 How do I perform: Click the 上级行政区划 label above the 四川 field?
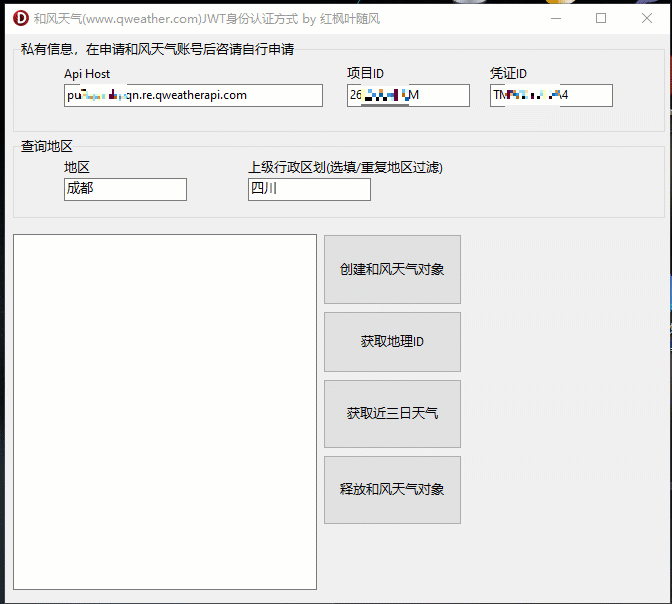pos(345,167)
